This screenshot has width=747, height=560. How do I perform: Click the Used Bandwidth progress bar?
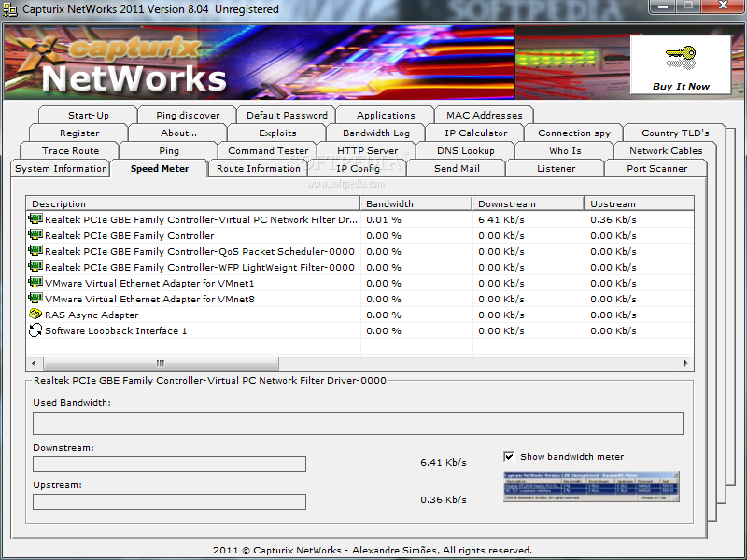(x=358, y=423)
